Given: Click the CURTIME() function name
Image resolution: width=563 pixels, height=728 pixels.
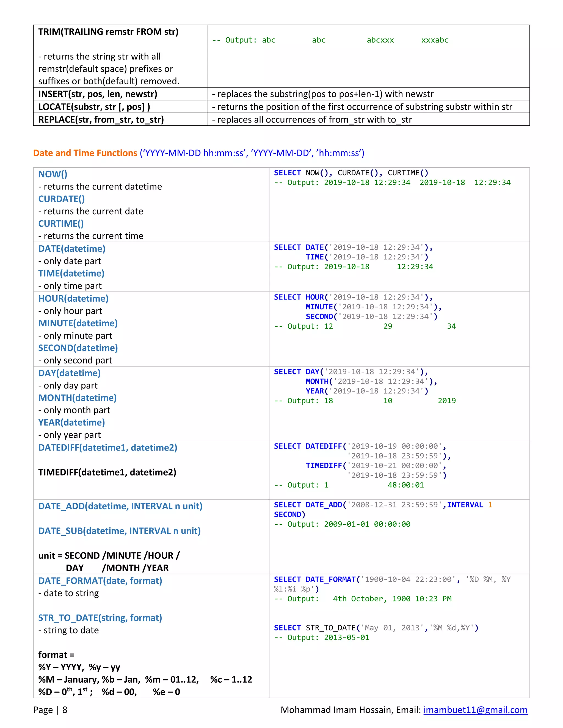Looking at the screenshot, I should [61, 223].
